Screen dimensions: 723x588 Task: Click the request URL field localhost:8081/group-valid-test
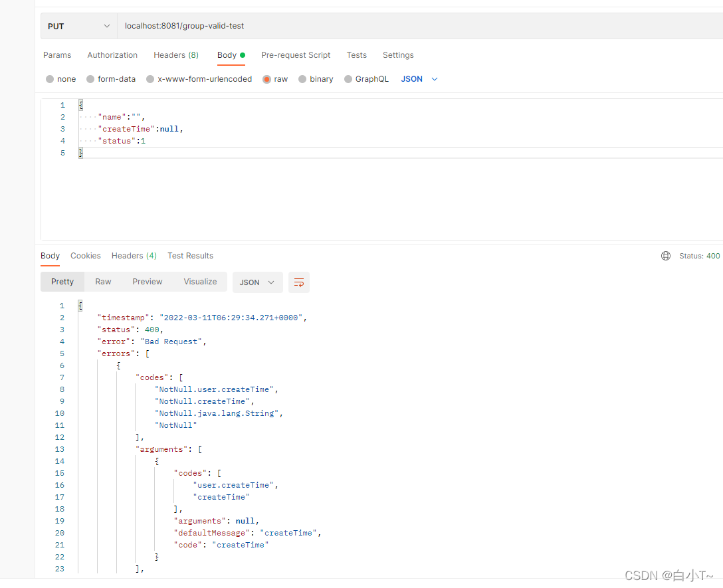coord(419,27)
